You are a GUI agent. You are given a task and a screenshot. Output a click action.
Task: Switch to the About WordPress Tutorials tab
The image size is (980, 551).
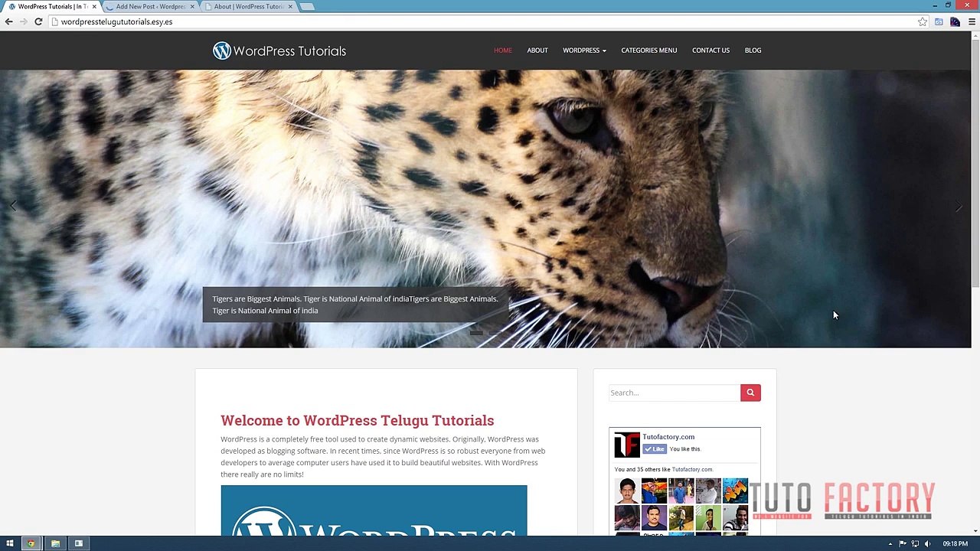click(x=248, y=6)
